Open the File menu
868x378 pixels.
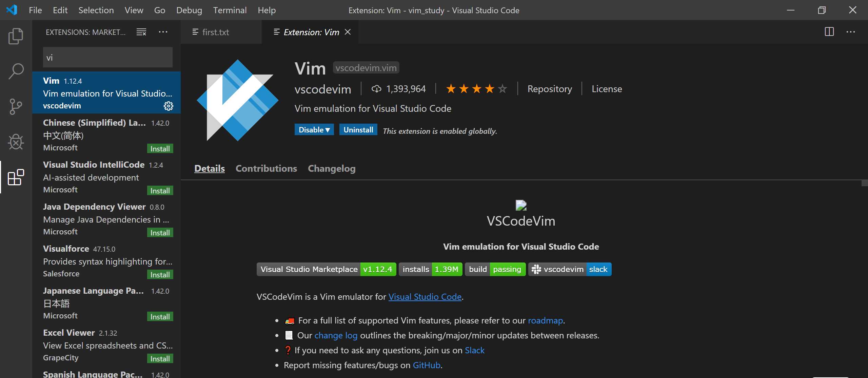(35, 10)
